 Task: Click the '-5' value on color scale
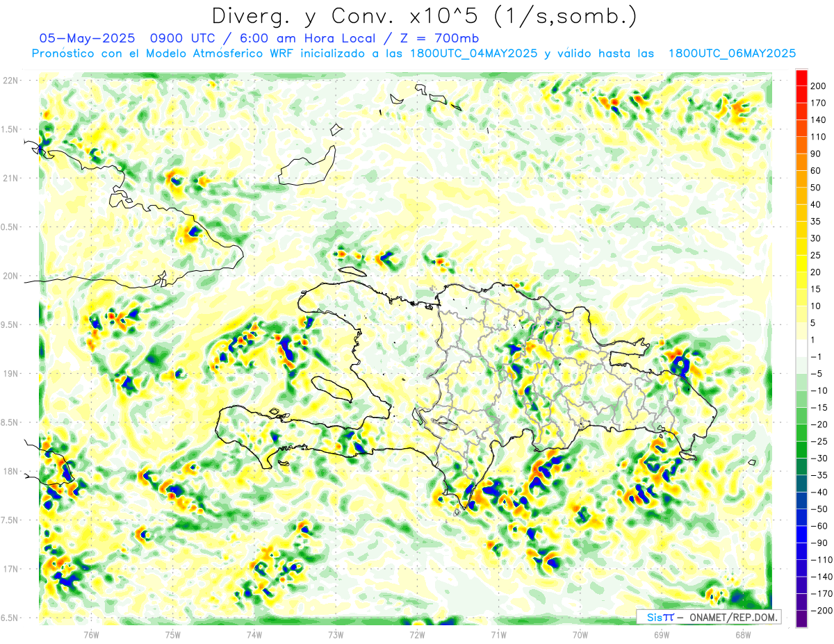[x=819, y=374]
